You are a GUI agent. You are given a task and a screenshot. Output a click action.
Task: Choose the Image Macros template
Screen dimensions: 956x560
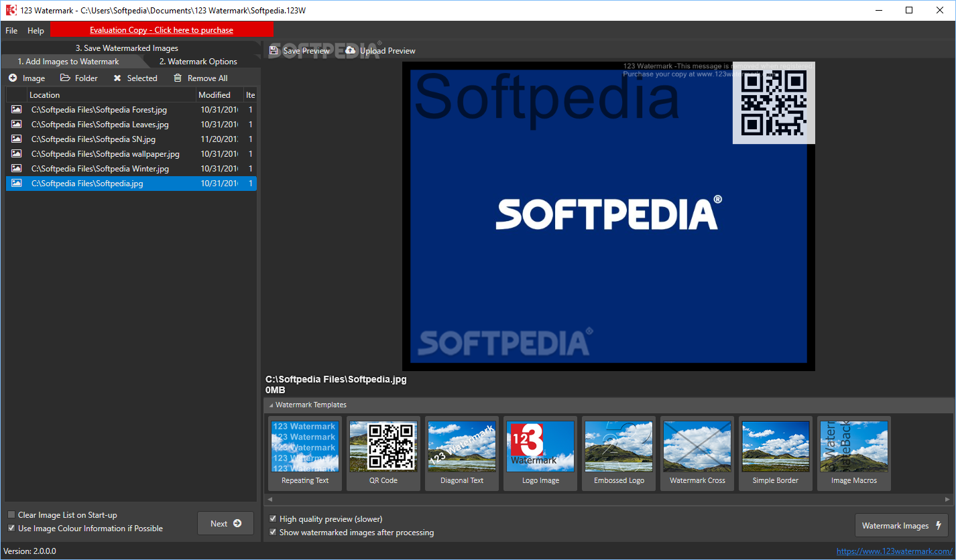tap(854, 453)
